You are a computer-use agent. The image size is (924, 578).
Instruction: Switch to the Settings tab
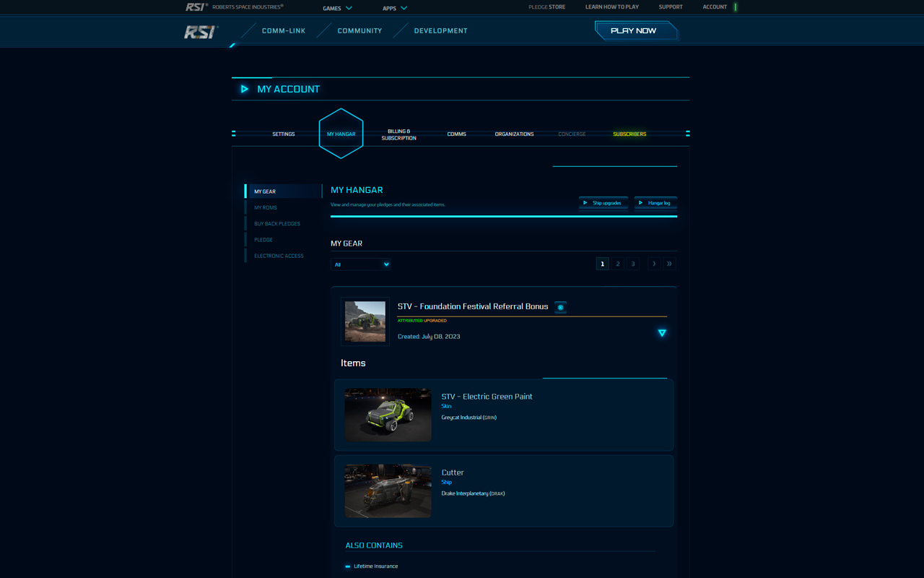point(284,134)
